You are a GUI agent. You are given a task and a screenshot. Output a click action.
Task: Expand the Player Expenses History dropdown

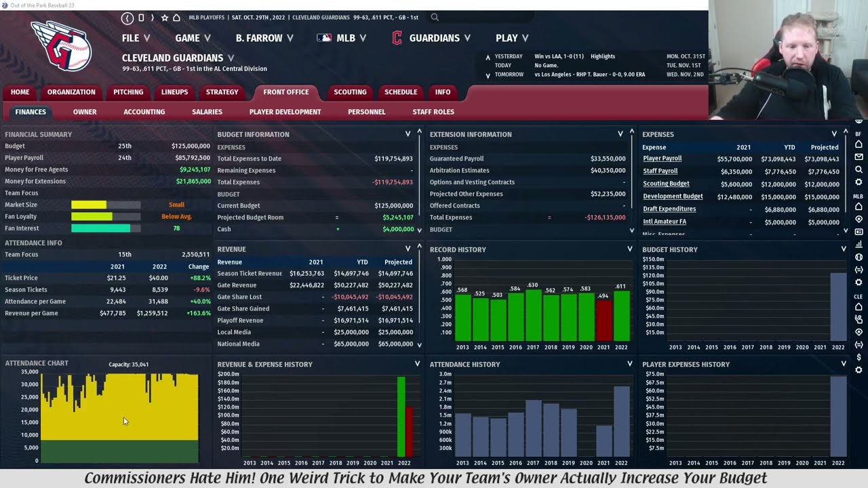point(844,364)
